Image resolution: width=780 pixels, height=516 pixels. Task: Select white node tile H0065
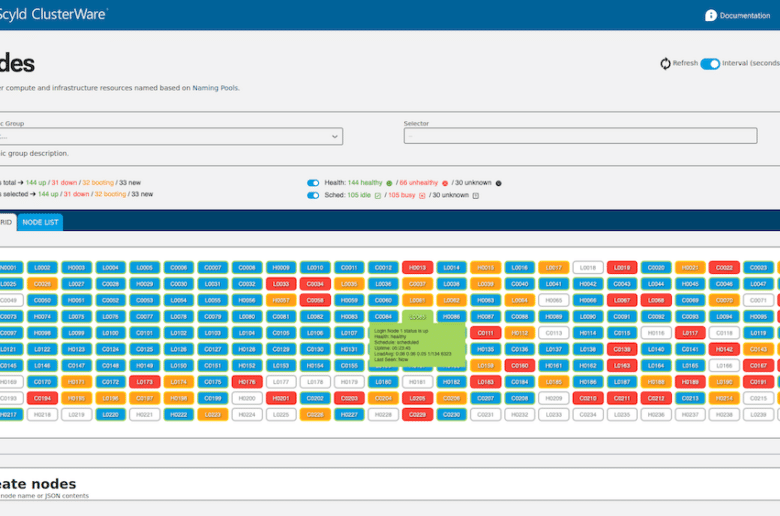pos(554,301)
